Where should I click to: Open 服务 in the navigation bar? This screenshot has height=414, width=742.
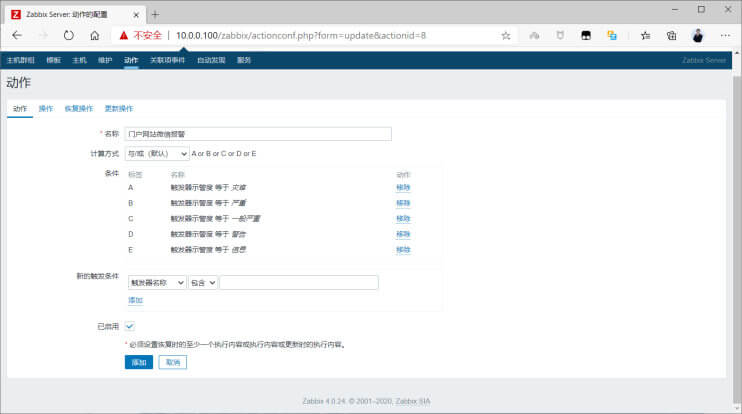point(244,60)
